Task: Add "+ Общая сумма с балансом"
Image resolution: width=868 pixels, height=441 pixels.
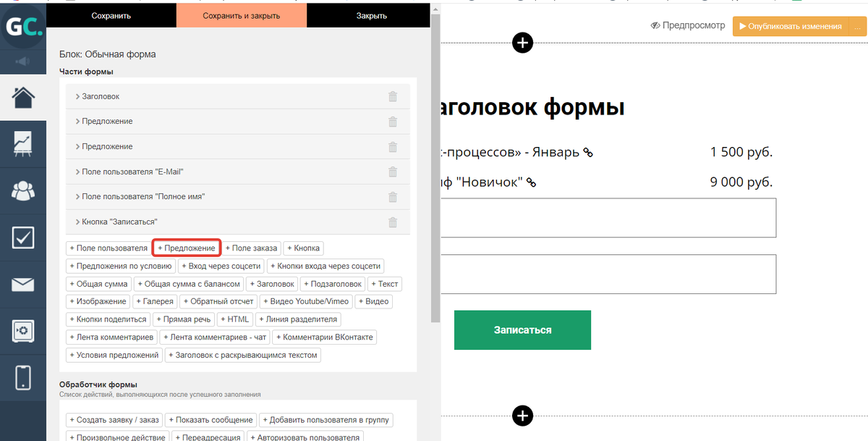Action: [x=188, y=284]
